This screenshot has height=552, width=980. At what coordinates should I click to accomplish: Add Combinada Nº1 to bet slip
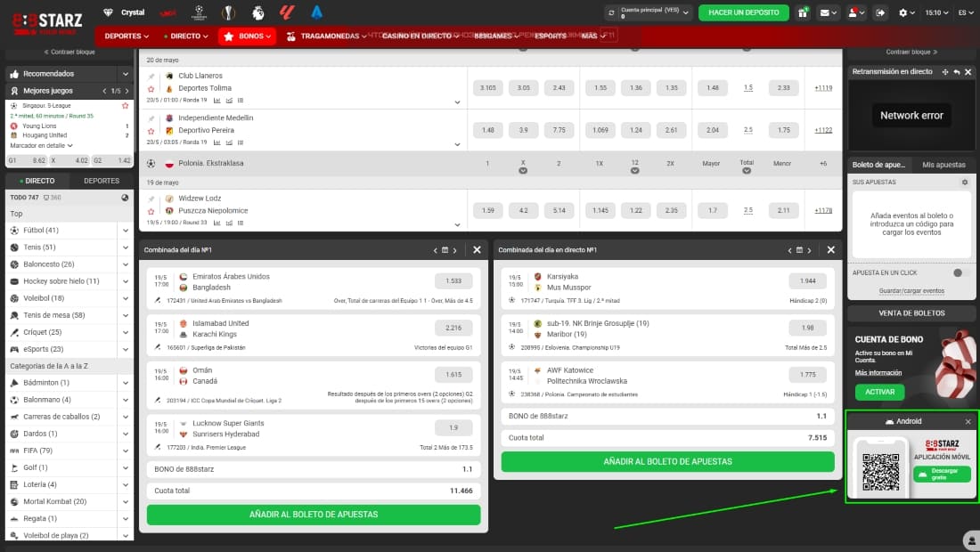(313, 515)
